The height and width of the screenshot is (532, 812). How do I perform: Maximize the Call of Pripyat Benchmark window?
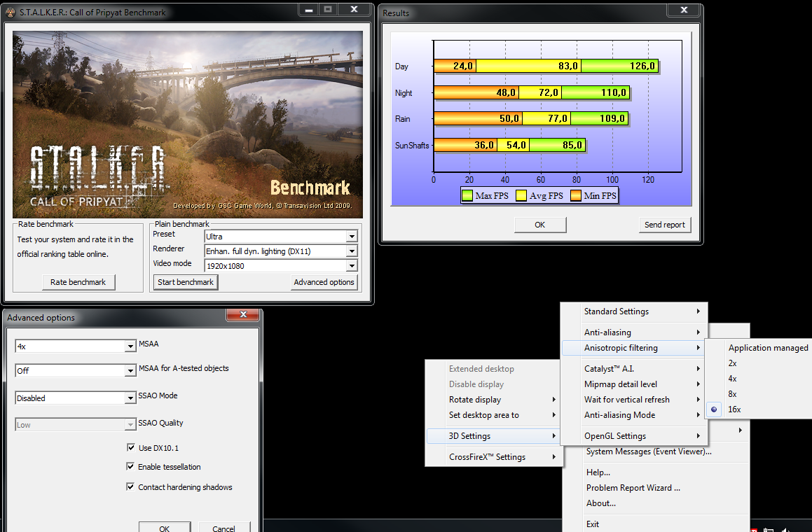click(328, 9)
